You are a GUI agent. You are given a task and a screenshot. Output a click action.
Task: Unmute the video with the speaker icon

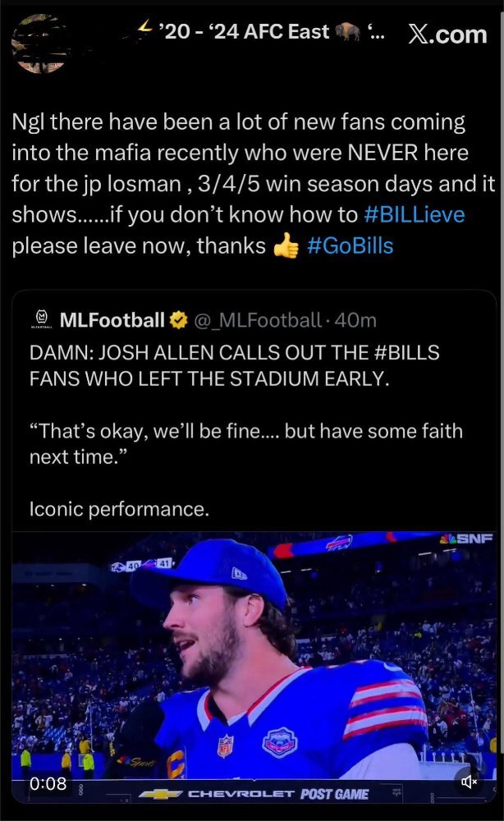(x=470, y=782)
